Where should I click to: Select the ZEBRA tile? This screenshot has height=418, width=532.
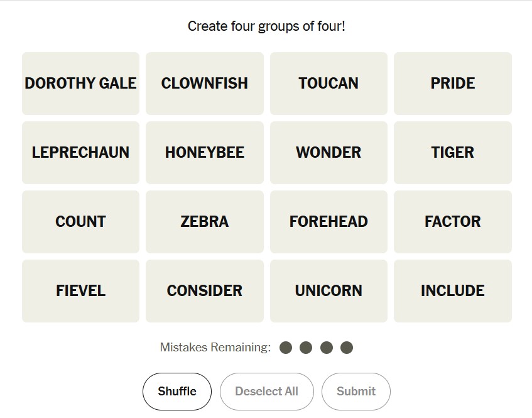tap(205, 222)
